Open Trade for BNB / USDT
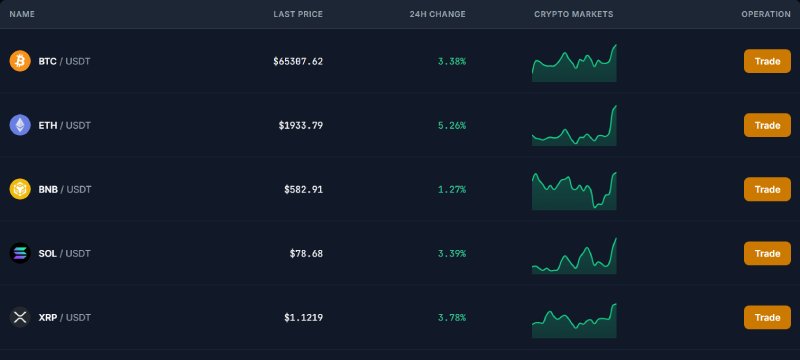Image resolution: width=800 pixels, height=360 pixels. (x=767, y=189)
